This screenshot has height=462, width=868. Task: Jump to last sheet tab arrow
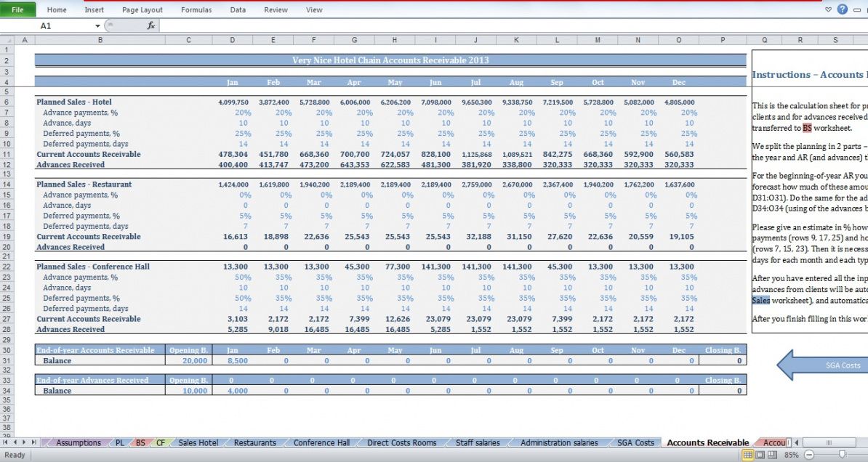34,442
